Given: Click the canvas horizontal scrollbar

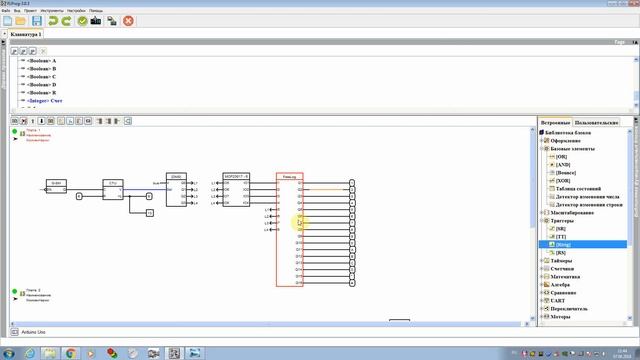Looking at the screenshot, I should [x=269, y=324].
